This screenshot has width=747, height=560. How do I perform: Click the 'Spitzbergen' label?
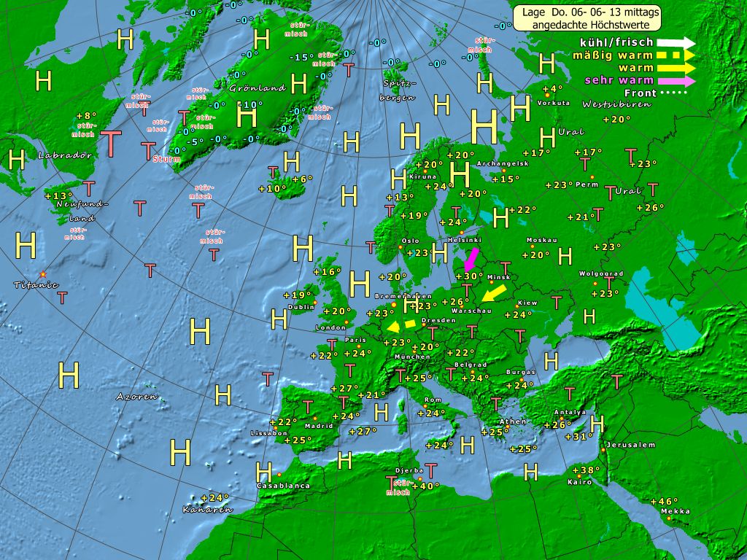pyautogui.click(x=398, y=90)
